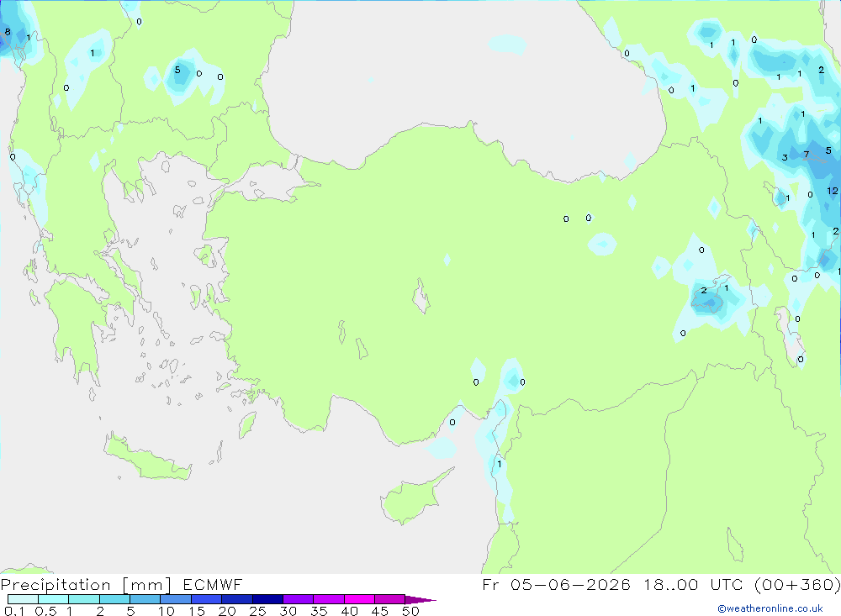Screen dimensions: 841x616
Task: Click the '8' precipitation value on map
Action: (8, 32)
